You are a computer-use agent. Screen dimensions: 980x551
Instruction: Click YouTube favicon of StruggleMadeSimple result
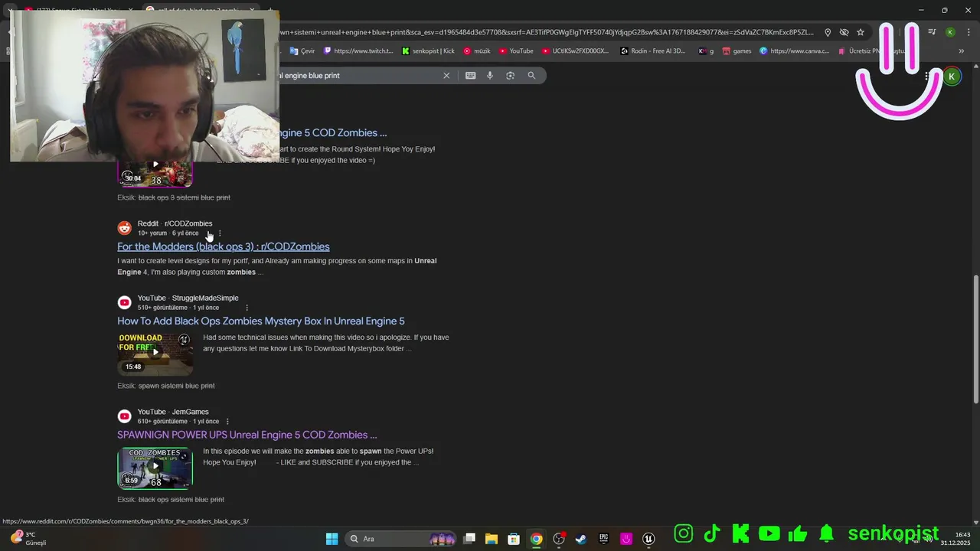(124, 302)
